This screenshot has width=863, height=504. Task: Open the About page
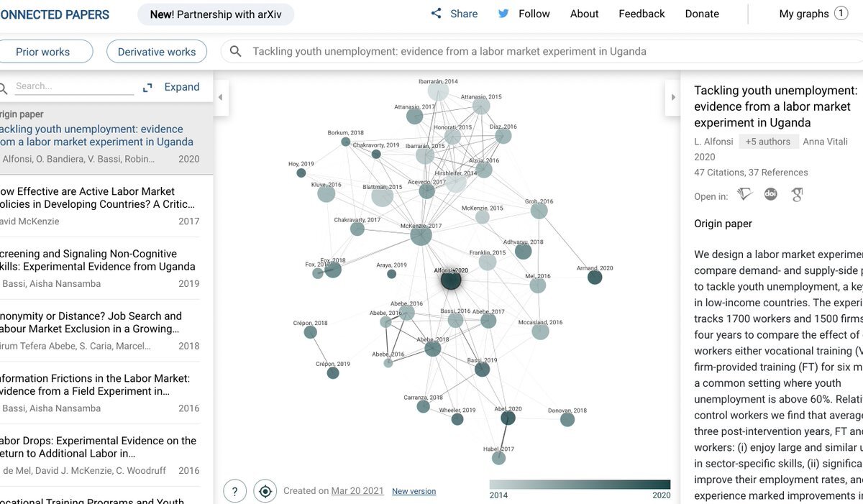pos(584,13)
